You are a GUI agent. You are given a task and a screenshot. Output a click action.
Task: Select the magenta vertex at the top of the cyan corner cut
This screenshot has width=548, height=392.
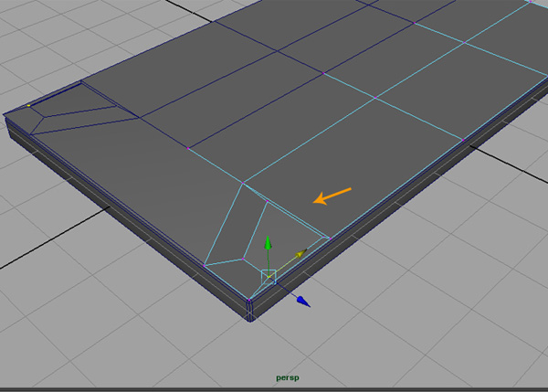tap(242, 185)
